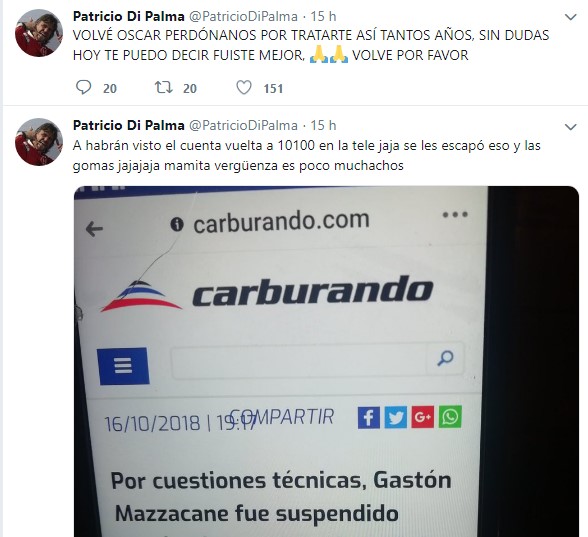
Task: Share via the green WhatsApp icon
Action: point(450,416)
